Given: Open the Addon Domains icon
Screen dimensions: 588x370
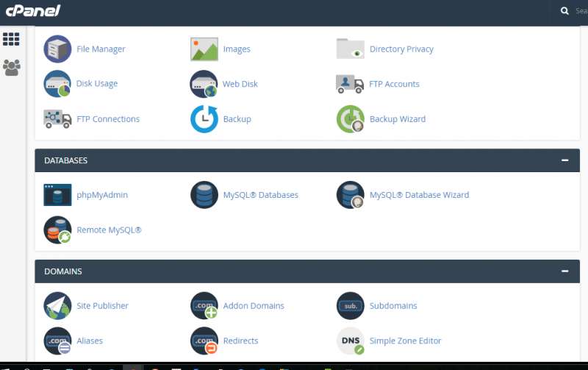Looking at the screenshot, I should click(x=204, y=305).
